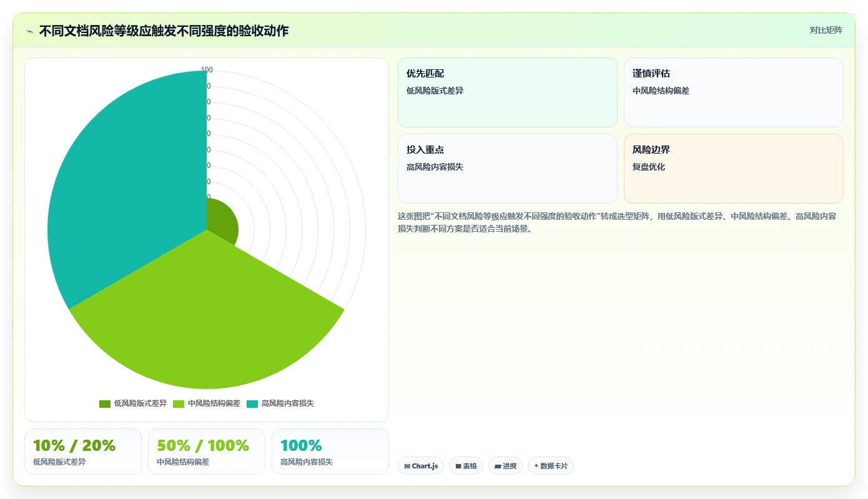This screenshot has height=499, width=868.
Task: Click the icon inside Chart.js chip
Action: (x=407, y=467)
